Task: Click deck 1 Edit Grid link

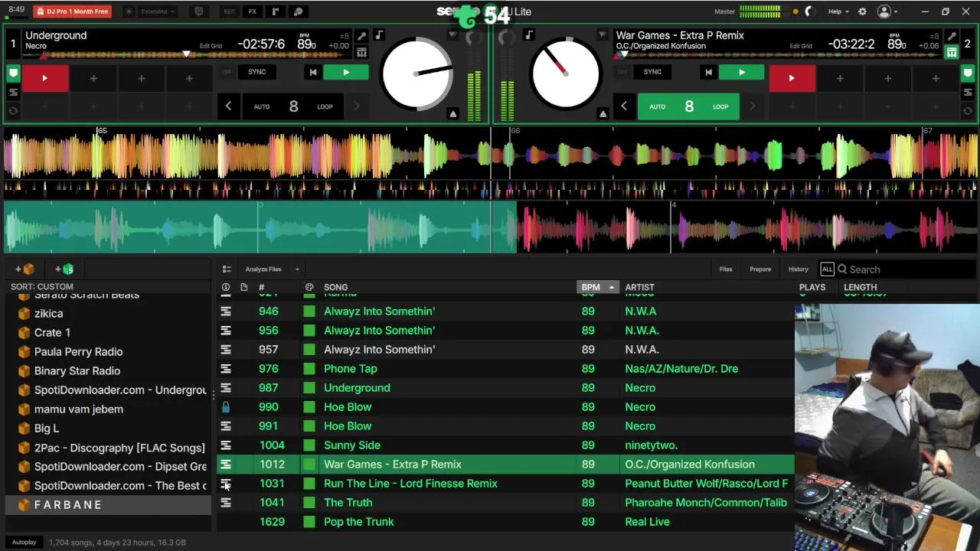Action: pos(211,46)
